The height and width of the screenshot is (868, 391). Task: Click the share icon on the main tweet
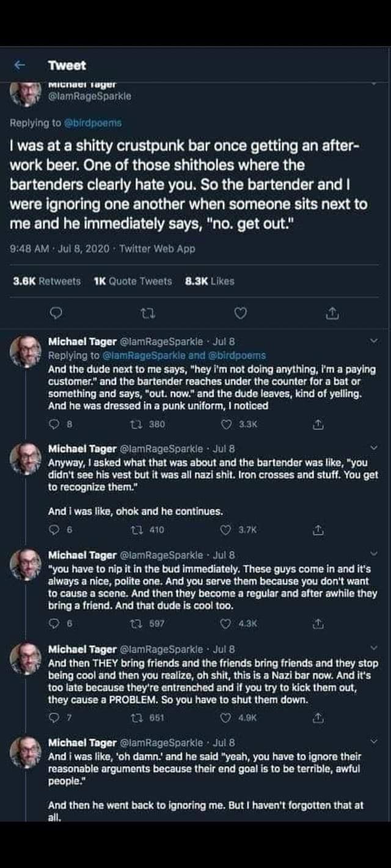[332, 313]
